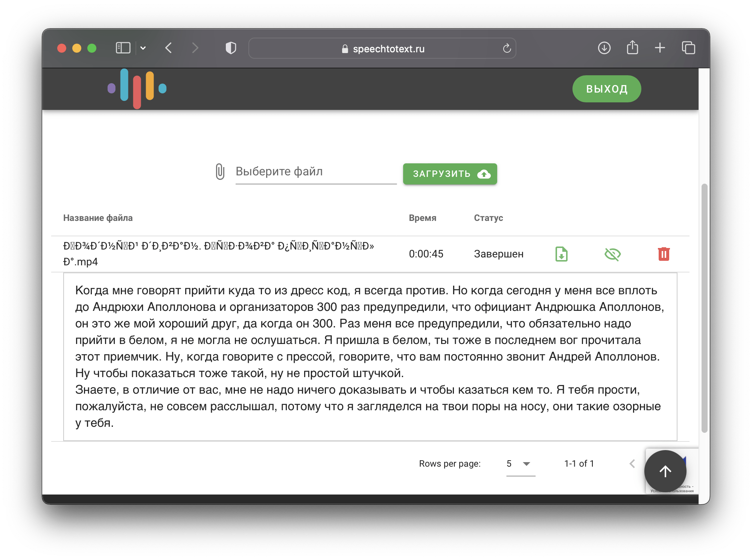
Task: Click the 1-1 of 1 pagination text
Action: pos(579,464)
